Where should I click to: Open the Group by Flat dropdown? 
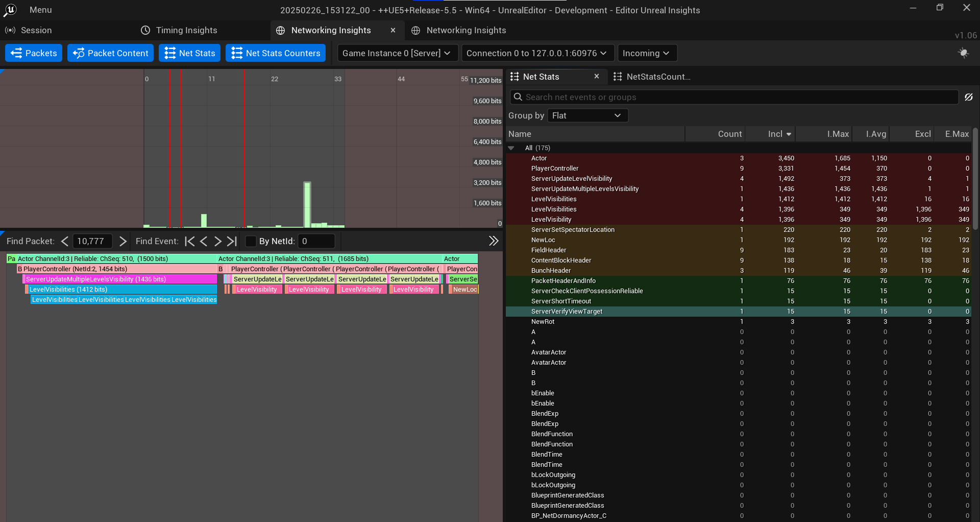[x=587, y=115]
